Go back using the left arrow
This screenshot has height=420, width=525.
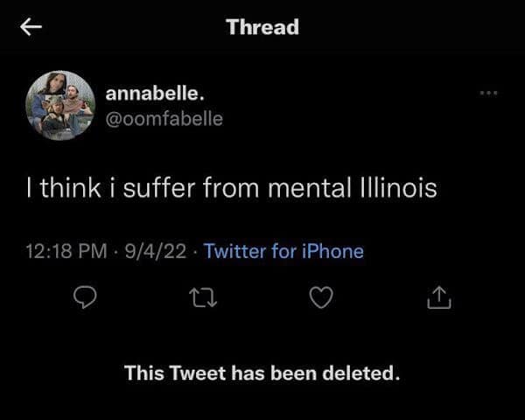(x=31, y=28)
